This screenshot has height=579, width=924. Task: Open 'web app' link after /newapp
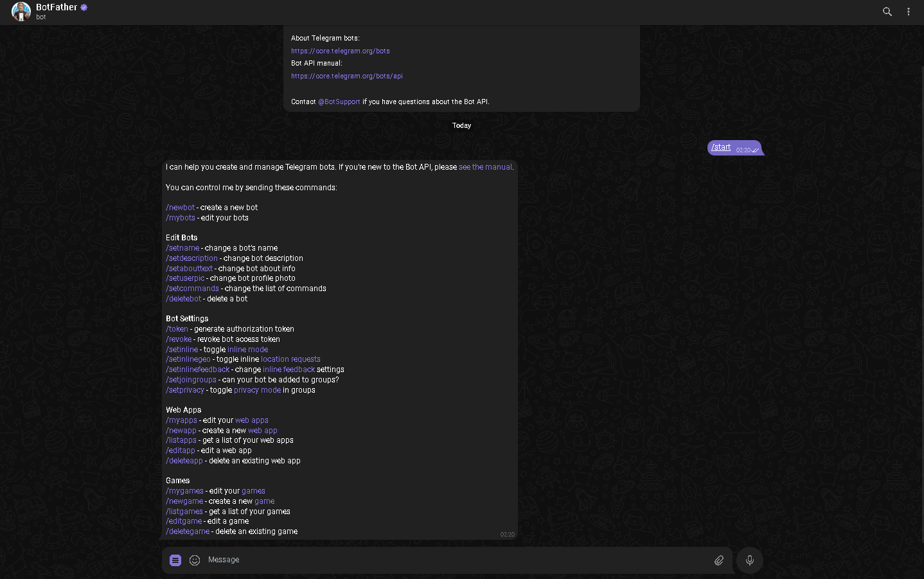click(263, 431)
